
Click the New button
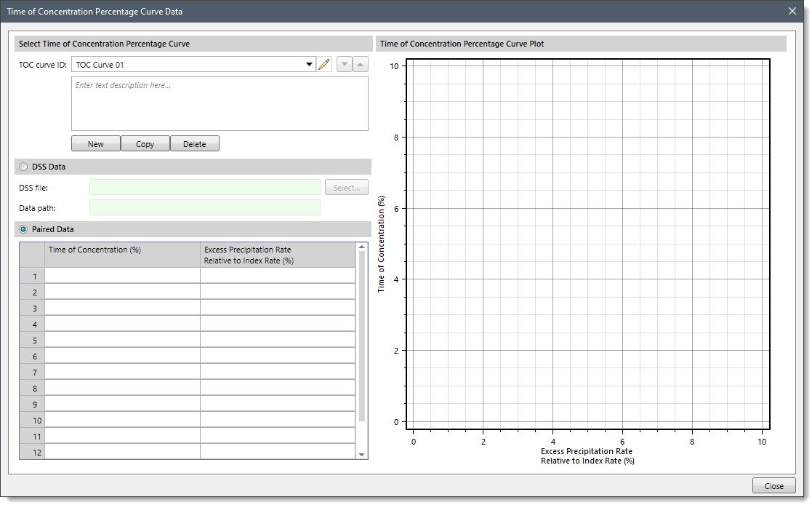(x=96, y=143)
